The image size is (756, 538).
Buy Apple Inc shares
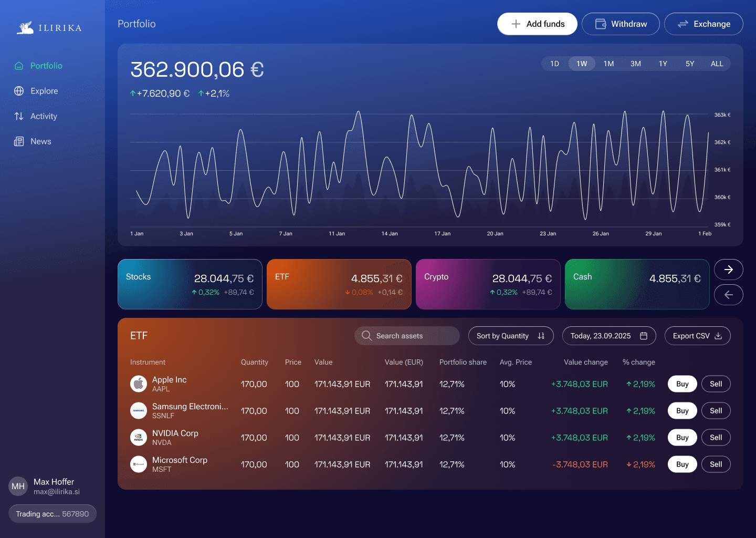click(x=682, y=384)
